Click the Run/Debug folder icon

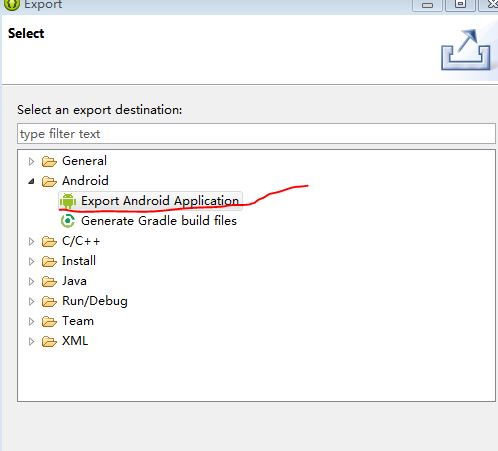49,301
